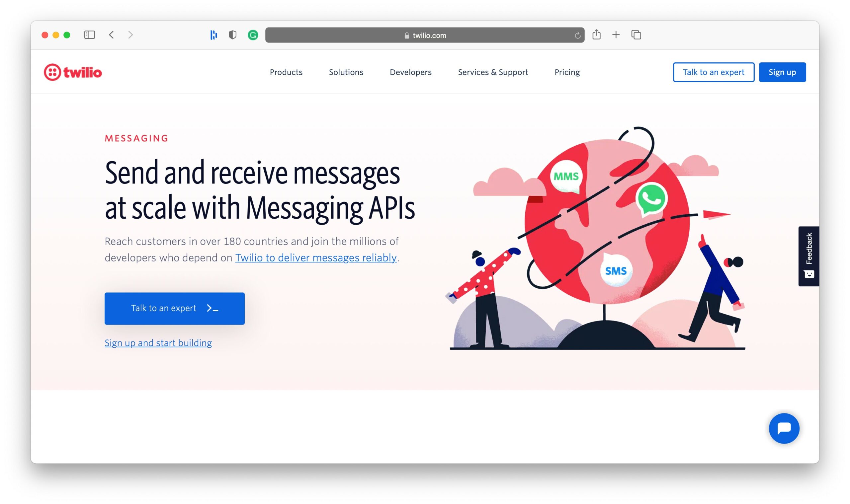The width and height of the screenshot is (850, 504).
Task: Click the browser new tab button
Action: click(616, 34)
